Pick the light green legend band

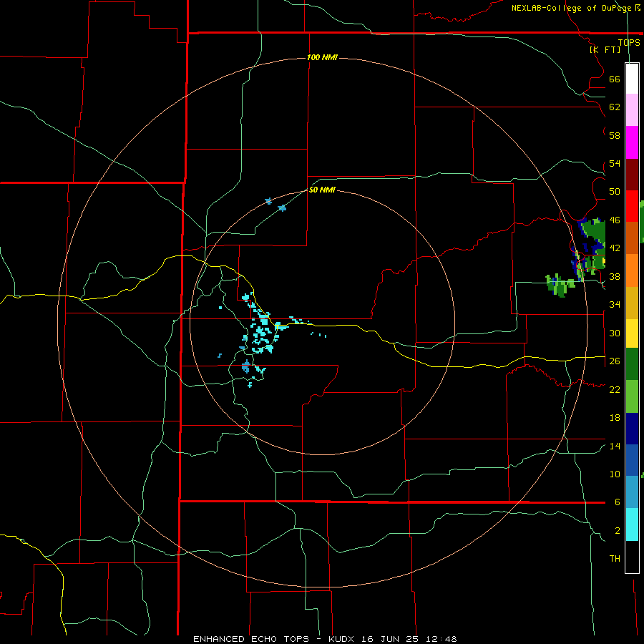(x=632, y=396)
